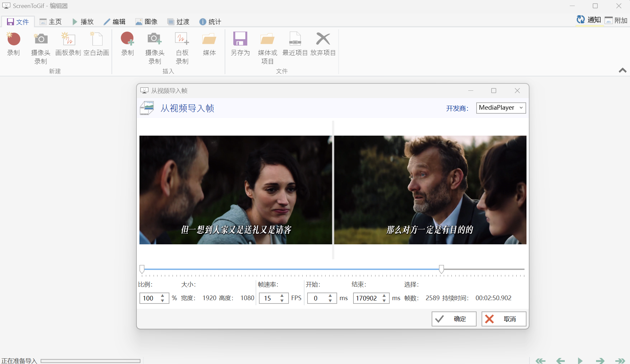The image size is (630, 364).
Task: Decrease the 结束 end time value
Action: click(384, 301)
